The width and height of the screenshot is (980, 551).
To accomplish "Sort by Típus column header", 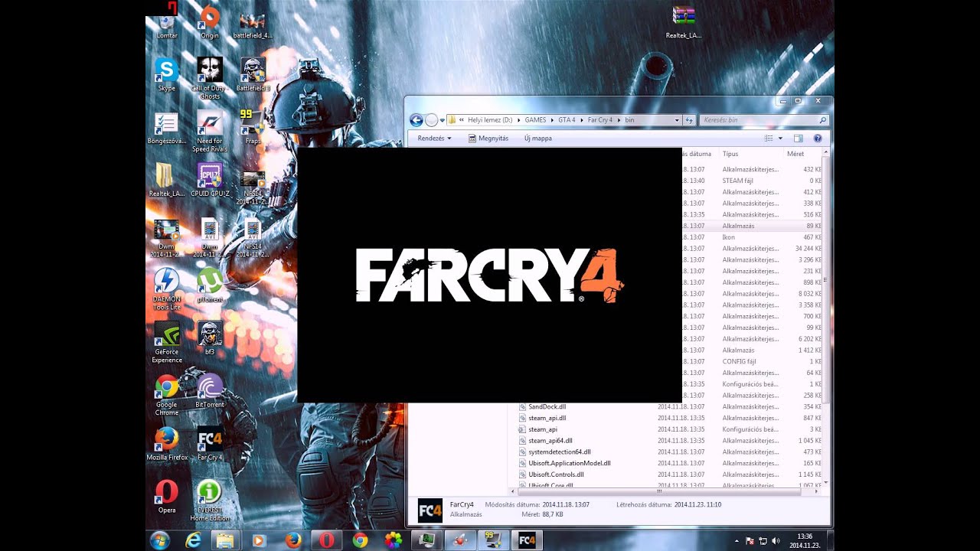I will click(750, 154).
